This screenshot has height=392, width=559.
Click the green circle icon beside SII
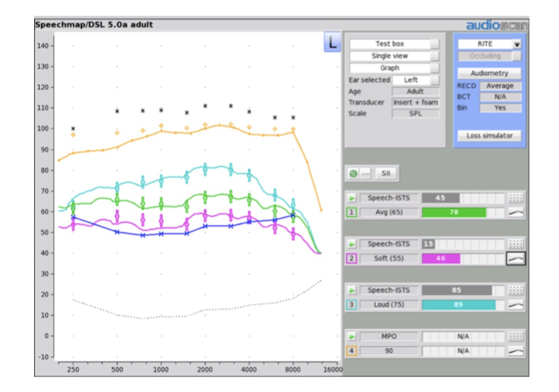[353, 173]
